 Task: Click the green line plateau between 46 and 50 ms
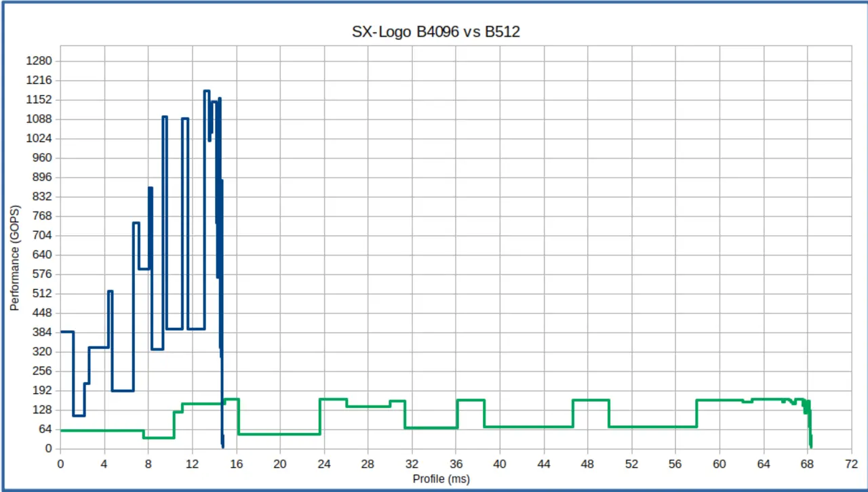[x=591, y=401]
